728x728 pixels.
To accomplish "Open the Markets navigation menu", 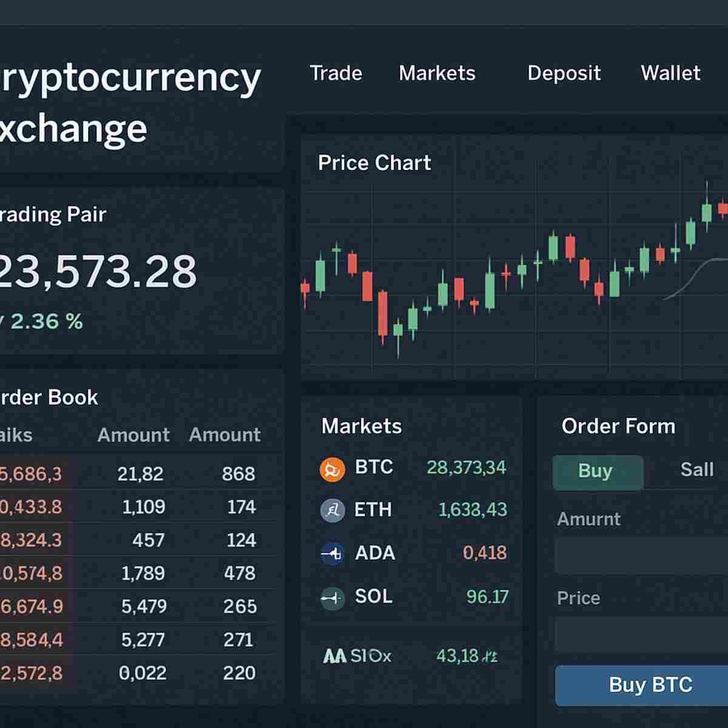I will click(x=436, y=73).
